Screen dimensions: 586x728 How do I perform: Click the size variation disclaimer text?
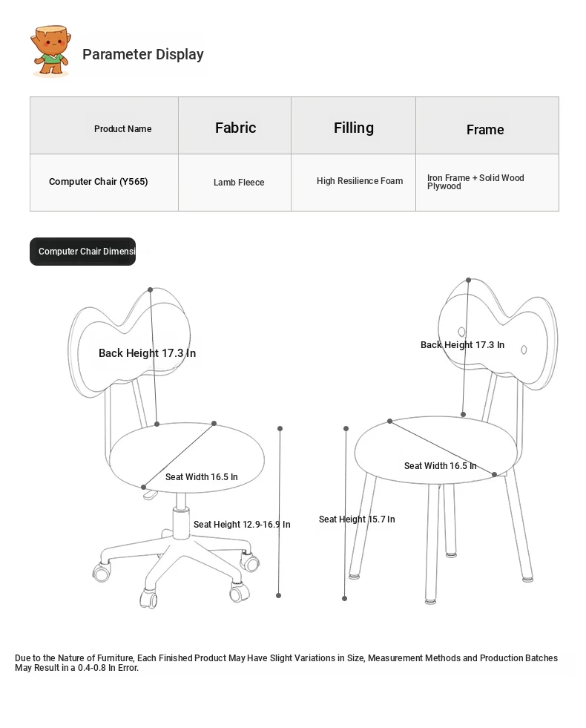(x=286, y=663)
